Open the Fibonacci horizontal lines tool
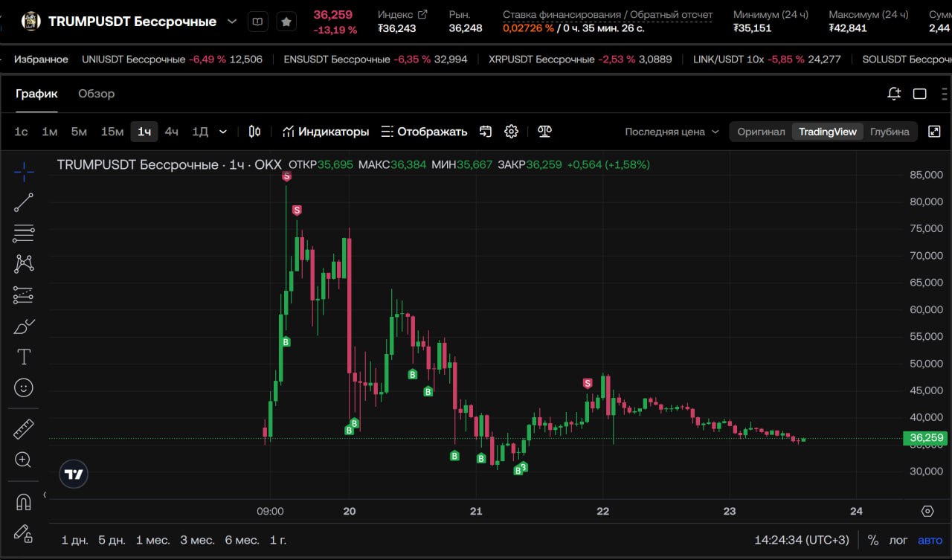952x560 pixels. click(24, 234)
